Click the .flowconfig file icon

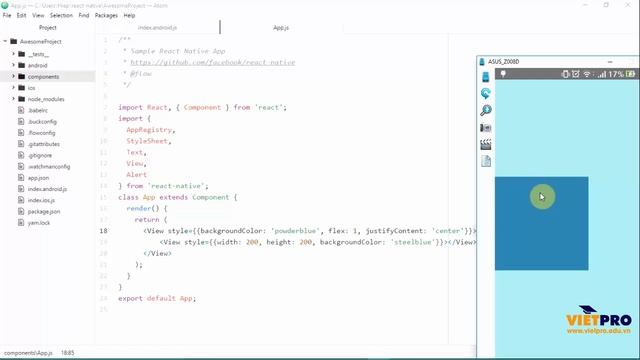(21, 133)
